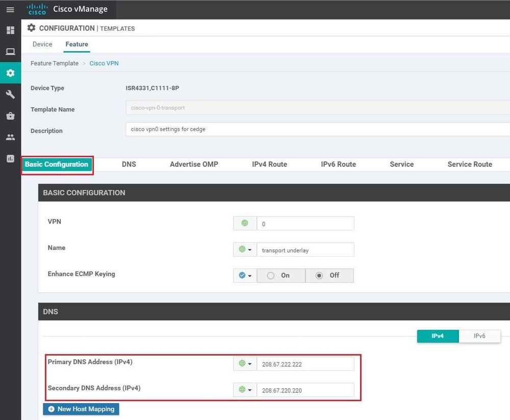Open the hamburger navigation menu
510x420 pixels.
(x=10, y=9)
